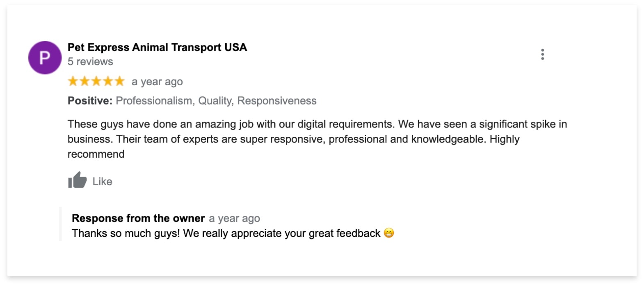Select the middle gold rating star

[x=96, y=81]
